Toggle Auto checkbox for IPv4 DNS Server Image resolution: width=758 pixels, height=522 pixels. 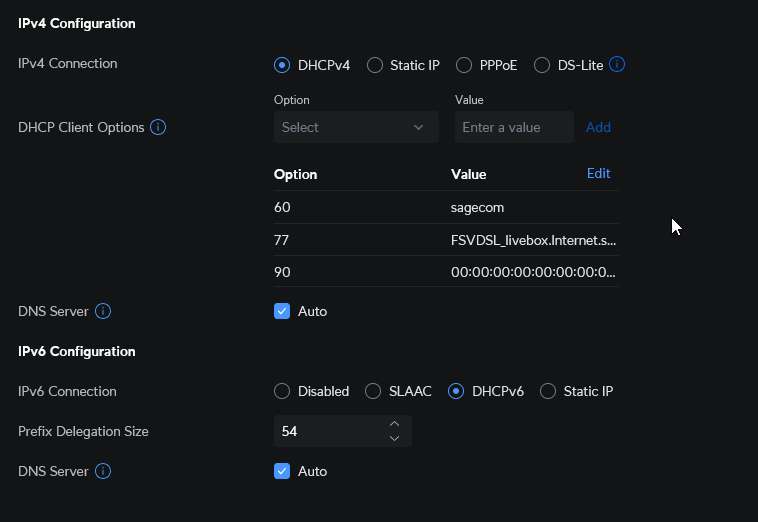pyautogui.click(x=282, y=311)
